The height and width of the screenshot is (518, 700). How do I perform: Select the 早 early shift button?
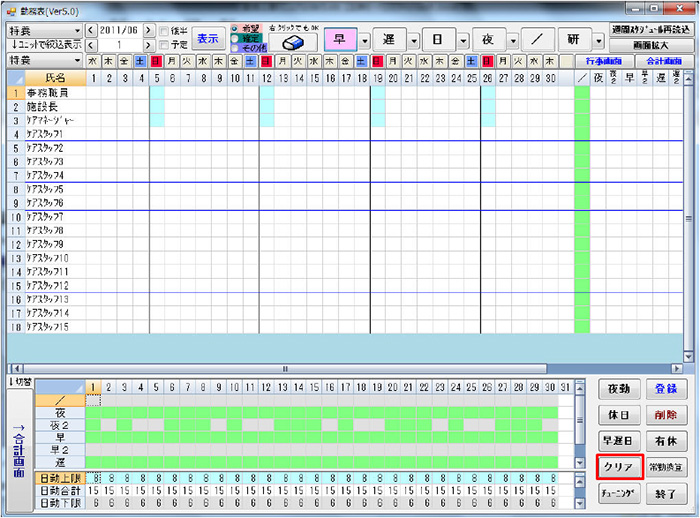click(x=340, y=40)
